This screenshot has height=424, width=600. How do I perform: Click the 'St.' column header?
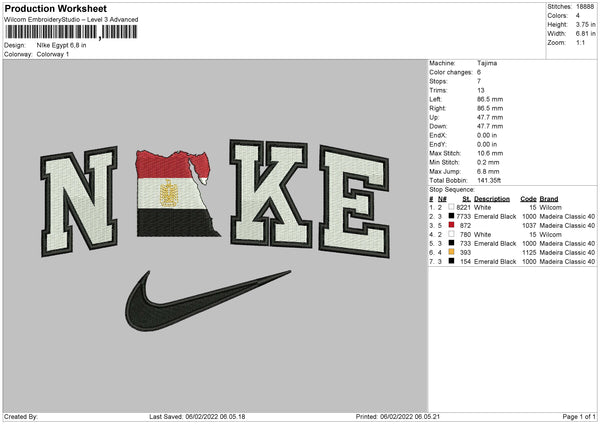point(466,199)
